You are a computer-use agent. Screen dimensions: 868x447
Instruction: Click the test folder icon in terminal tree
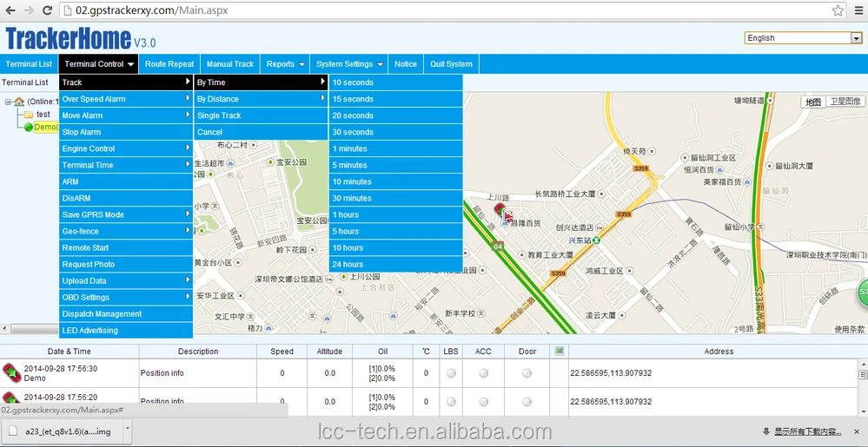pyautogui.click(x=28, y=115)
